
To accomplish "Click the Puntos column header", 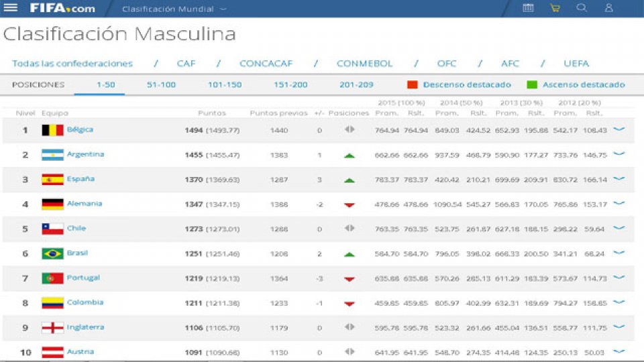I will 212,113.
